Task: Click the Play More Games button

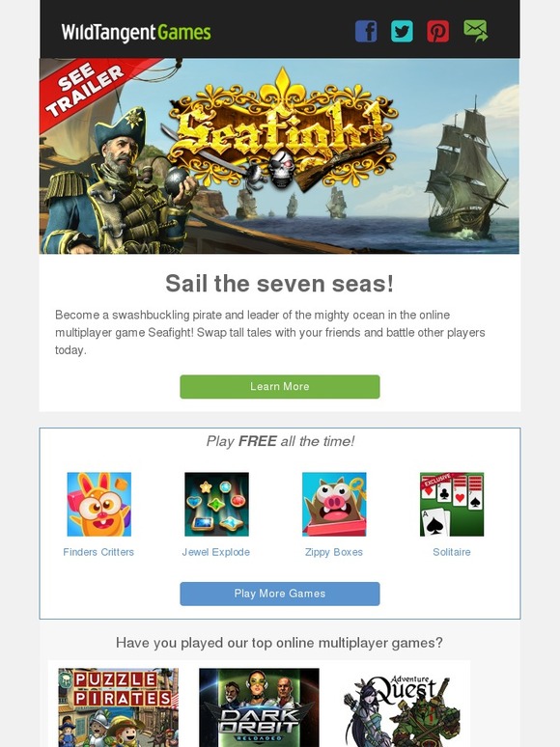Action: click(280, 594)
